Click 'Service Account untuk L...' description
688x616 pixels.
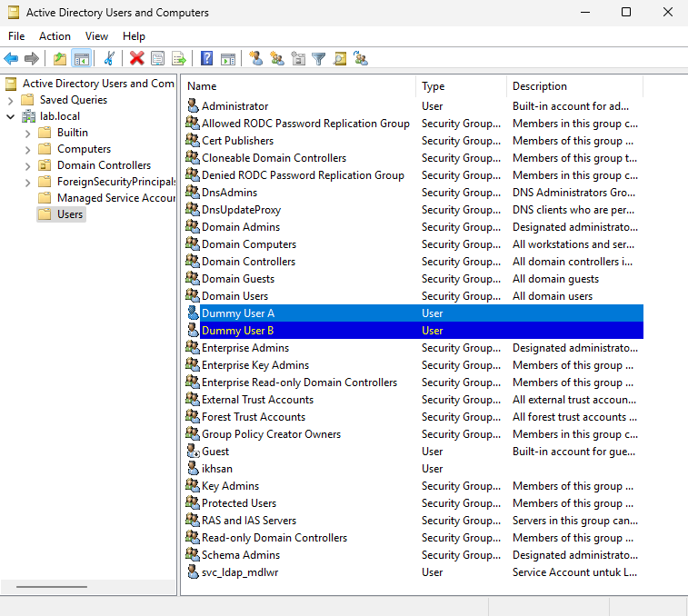coord(574,572)
